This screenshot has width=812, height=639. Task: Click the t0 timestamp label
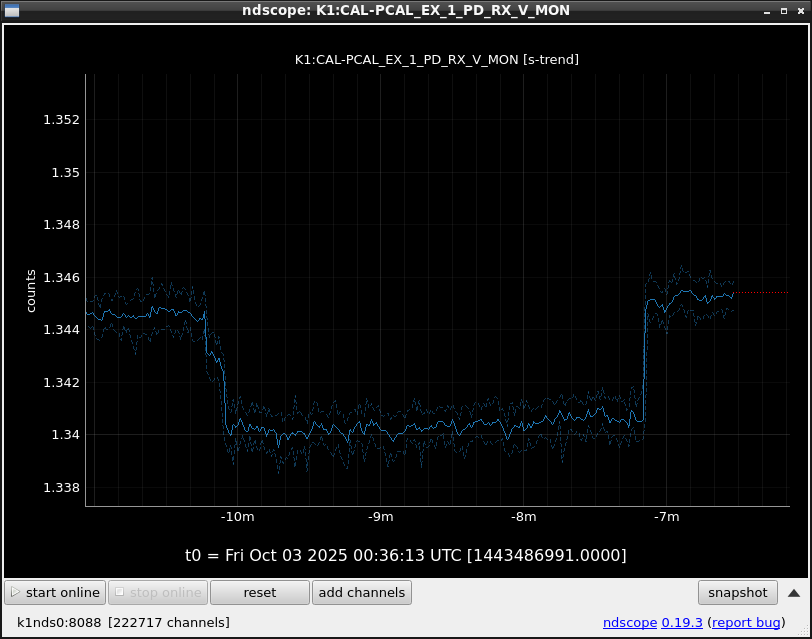coord(406,555)
